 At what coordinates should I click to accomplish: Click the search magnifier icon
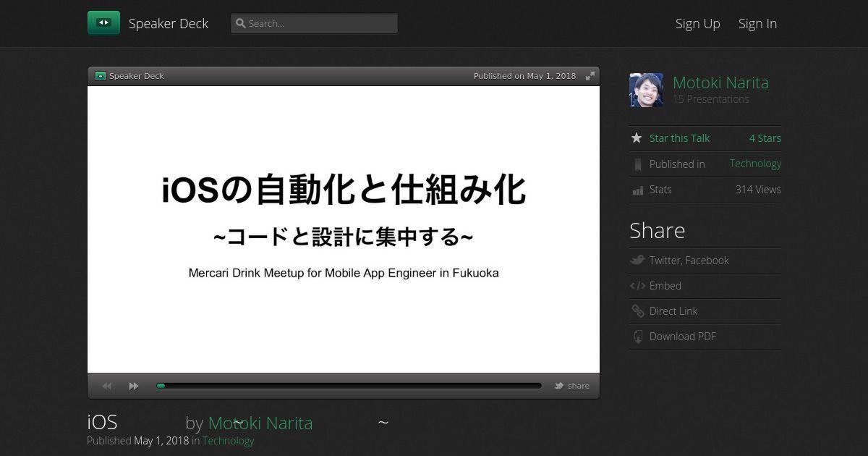click(241, 23)
